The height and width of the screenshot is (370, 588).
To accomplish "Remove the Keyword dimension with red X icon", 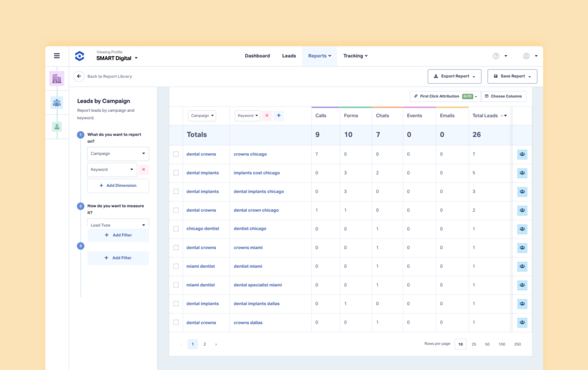I will point(266,115).
